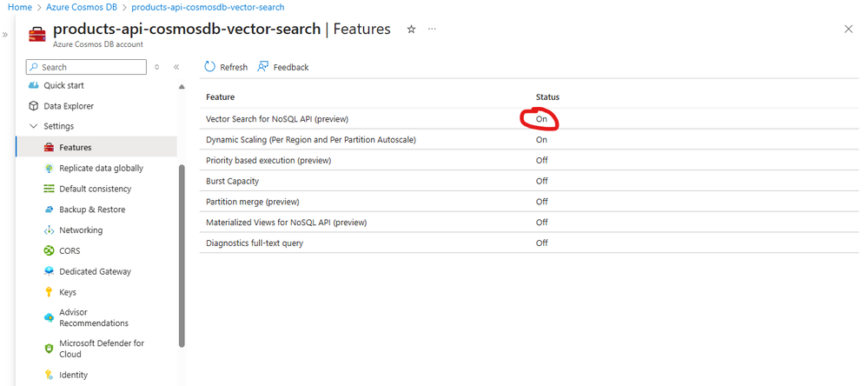This screenshot has height=386, width=868.
Task: Click the up/down sort arrows beside search
Action: pos(156,67)
